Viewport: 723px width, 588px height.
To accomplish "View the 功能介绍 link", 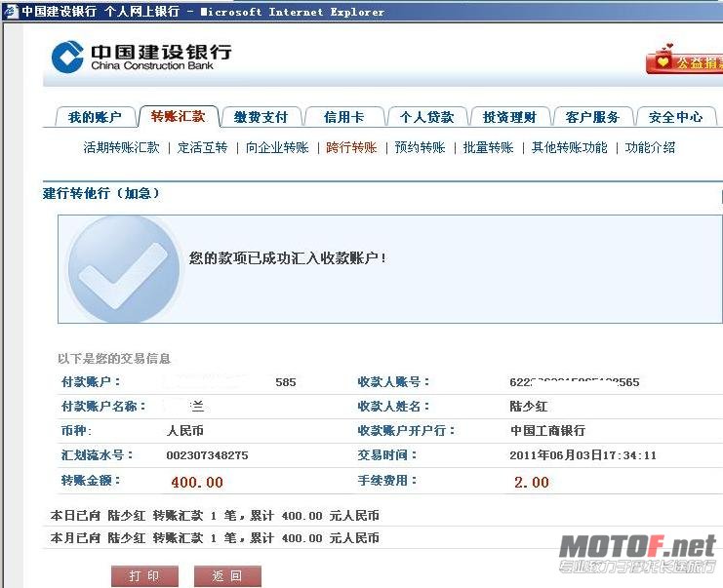I will pyautogui.click(x=650, y=147).
